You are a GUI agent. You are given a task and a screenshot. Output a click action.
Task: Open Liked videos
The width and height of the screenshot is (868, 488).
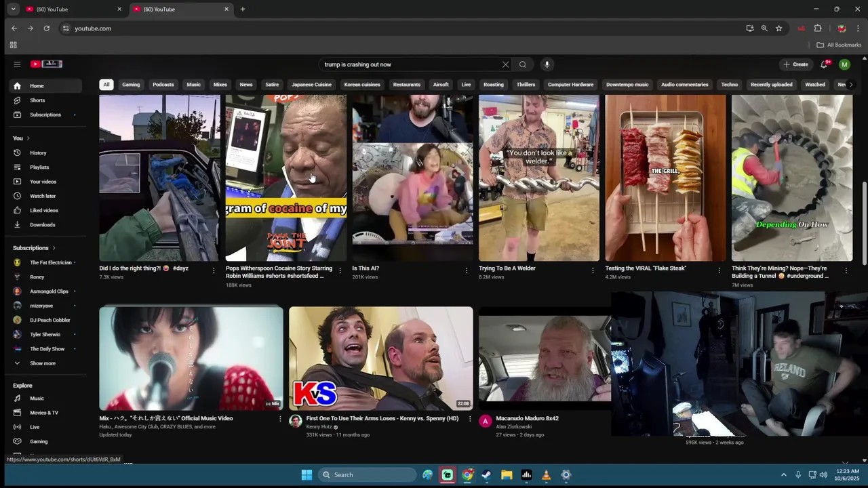tap(45, 210)
